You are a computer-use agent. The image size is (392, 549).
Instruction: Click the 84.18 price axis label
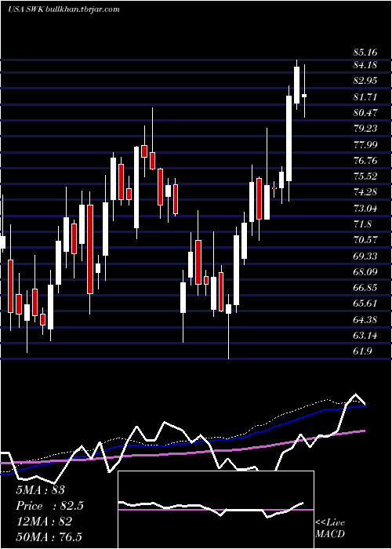365,65
